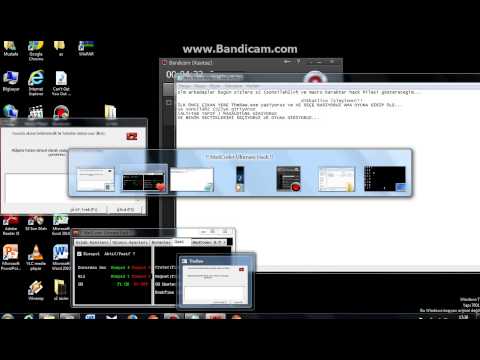The height and width of the screenshot is (360, 480).
Task: Open the film clapperboard desktop icon
Action: tap(36, 112)
